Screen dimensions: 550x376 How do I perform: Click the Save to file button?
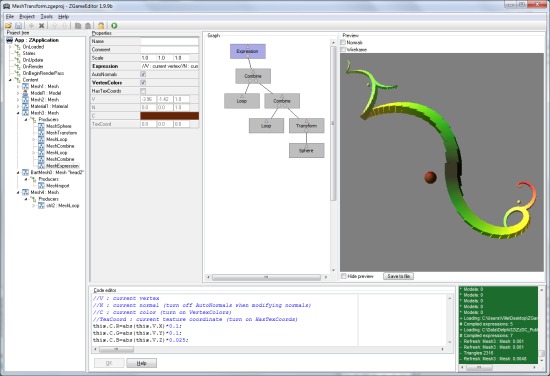pos(398,276)
